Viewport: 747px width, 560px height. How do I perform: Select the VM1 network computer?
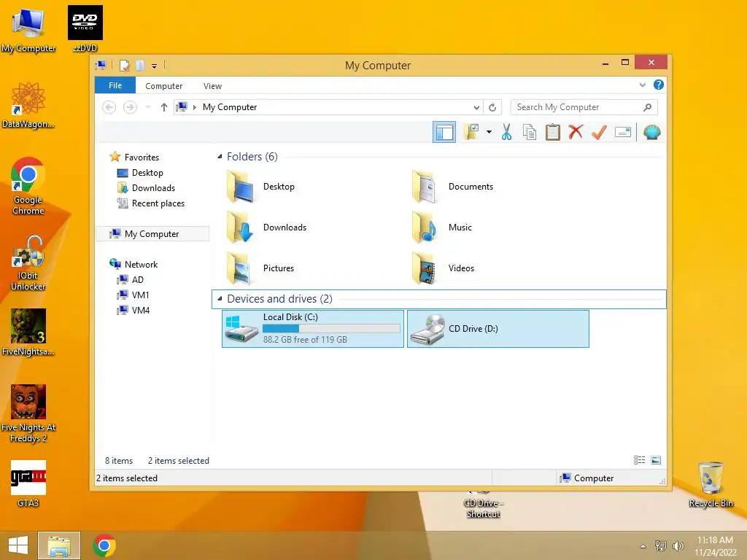point(140,295)
